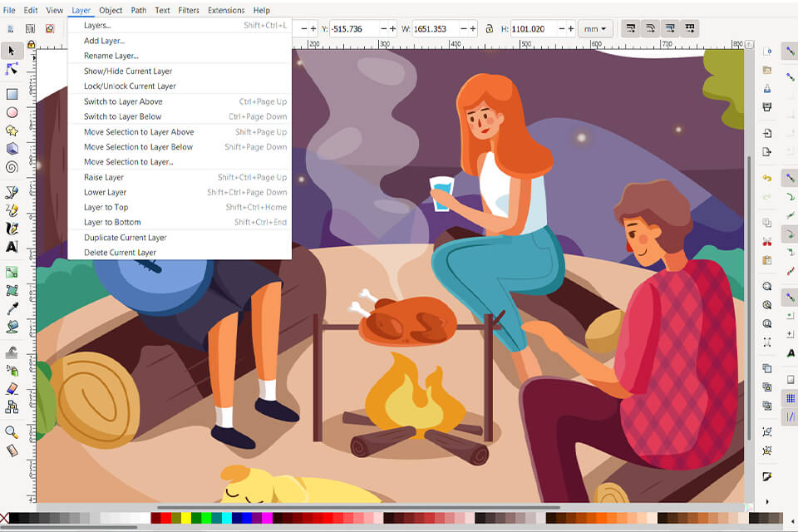798x532 pixels.
Task: Click the Export file icon
Action: (767, 152)
